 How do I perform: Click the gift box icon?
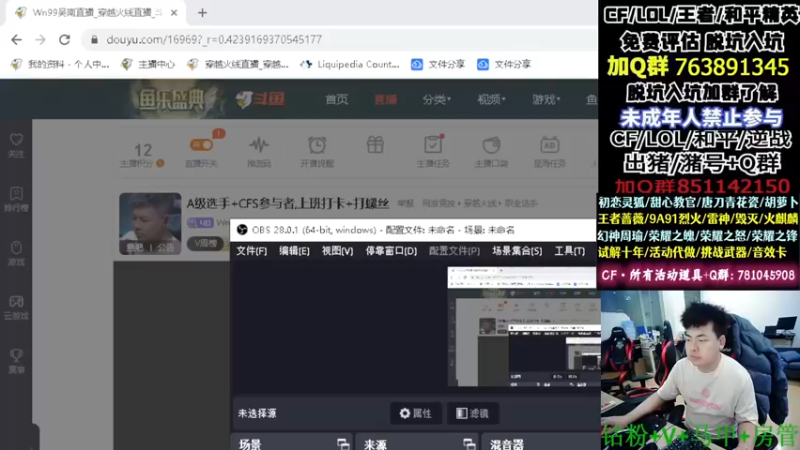375,145
